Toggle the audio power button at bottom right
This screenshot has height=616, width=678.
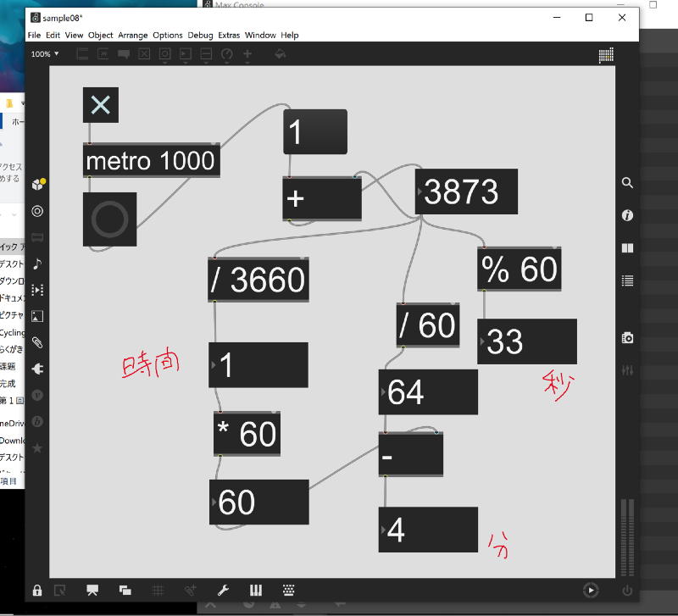(x=627, y=590)
